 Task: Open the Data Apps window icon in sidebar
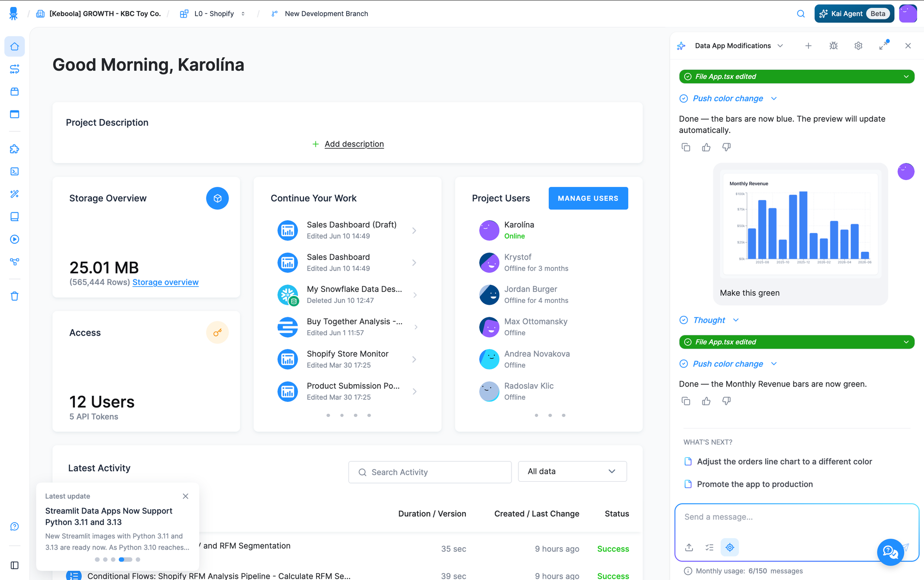click(x=15, y=114)
